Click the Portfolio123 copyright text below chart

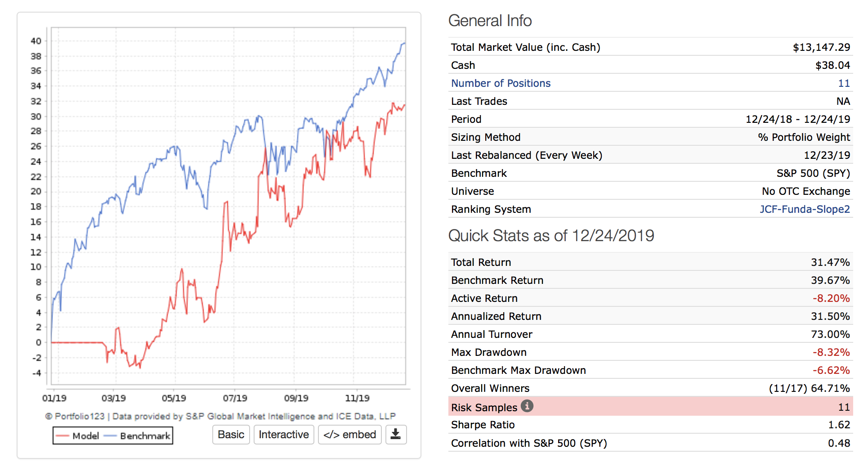pos(220,416)
